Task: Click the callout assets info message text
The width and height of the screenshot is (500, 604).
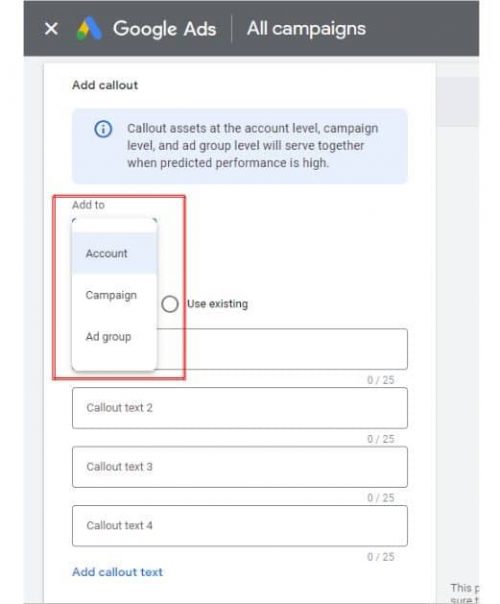Action: (253, 146)
